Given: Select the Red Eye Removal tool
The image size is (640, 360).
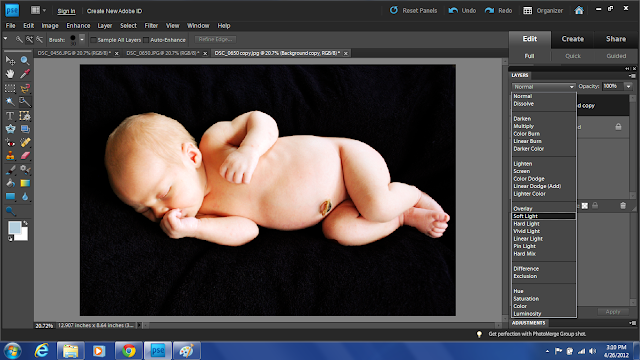Looking at the screenshot, I should pyautogui.click(x=10, y=143).
